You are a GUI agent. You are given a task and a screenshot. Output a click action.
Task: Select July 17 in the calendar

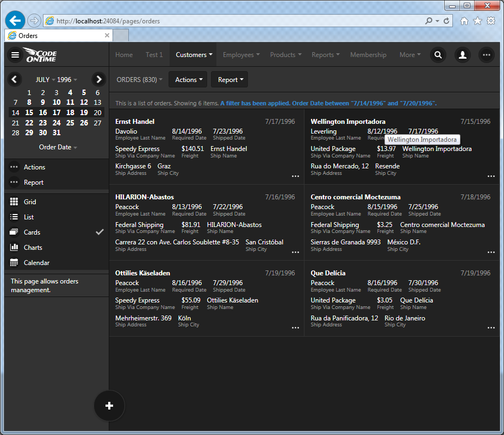(x=57, y=112)
